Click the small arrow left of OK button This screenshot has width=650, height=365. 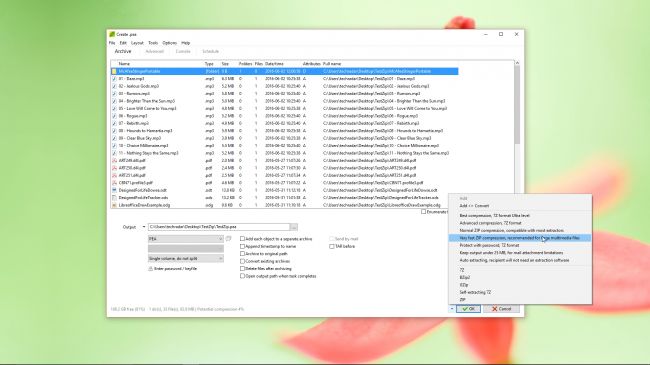[x=452, y=309]
